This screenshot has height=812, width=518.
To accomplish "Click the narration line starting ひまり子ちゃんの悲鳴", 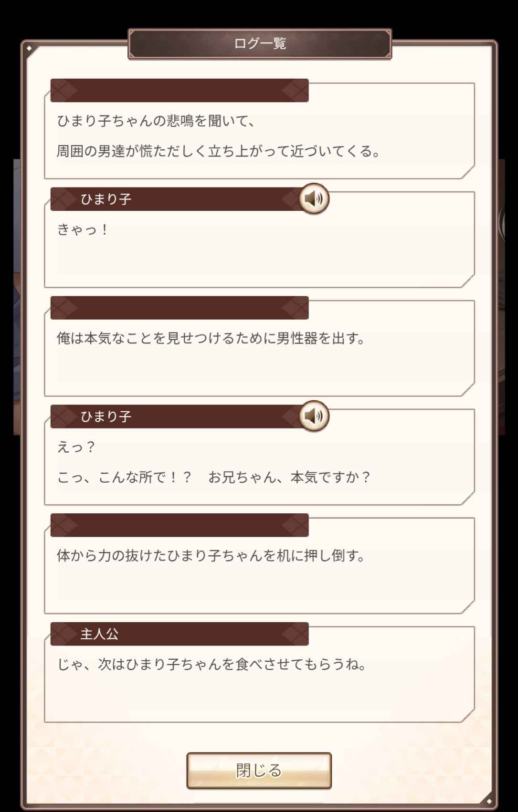I will tap(157, 121).
